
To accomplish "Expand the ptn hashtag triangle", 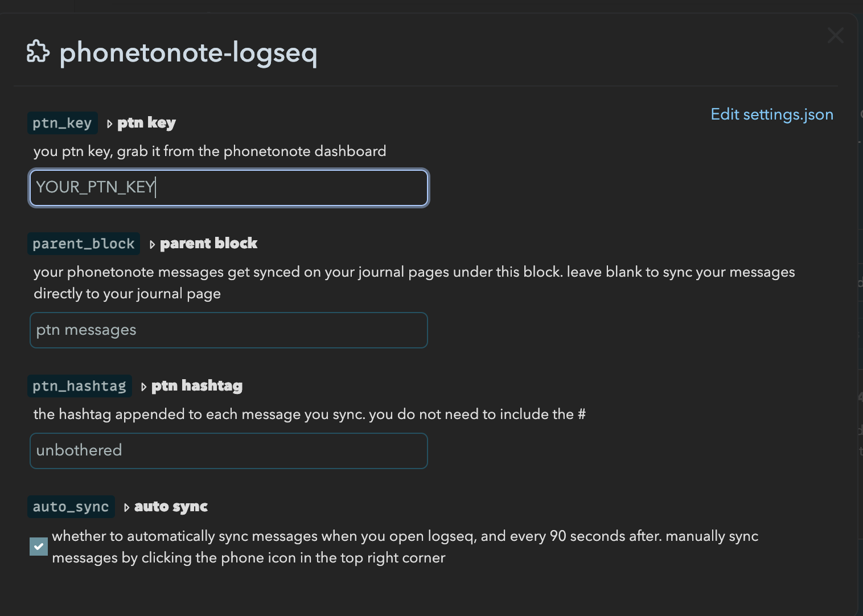I will click(144, 387).
